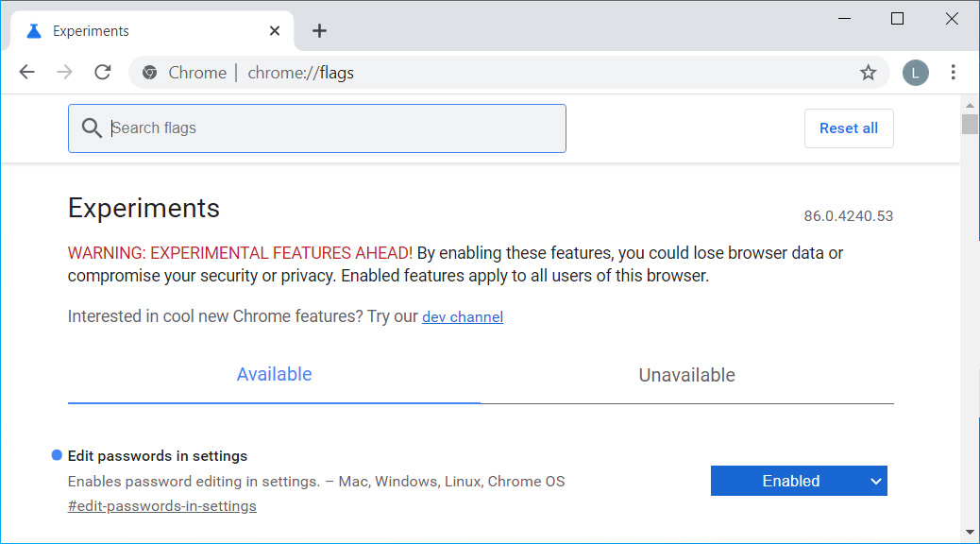Open a new tab with the plus button
The width and height of the screenshot is (980, 544).
tap(319, 30)
